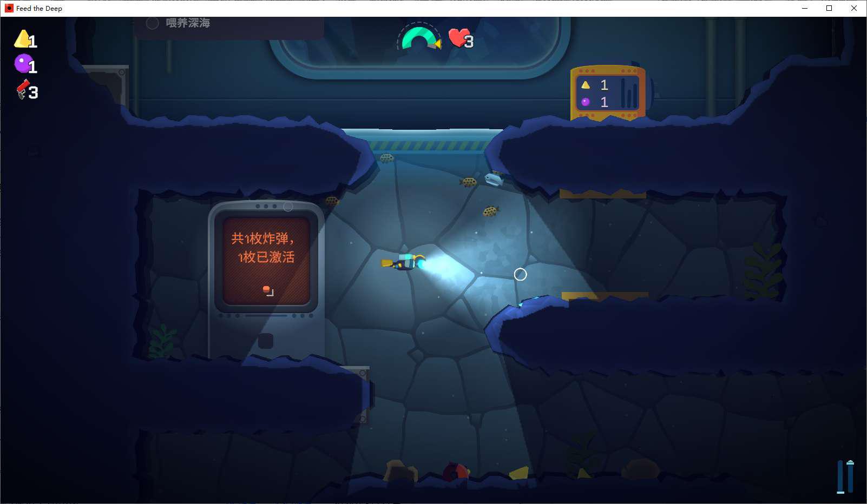
Task: Click the spotted fish left of blue fish
Action: (469, 182)
